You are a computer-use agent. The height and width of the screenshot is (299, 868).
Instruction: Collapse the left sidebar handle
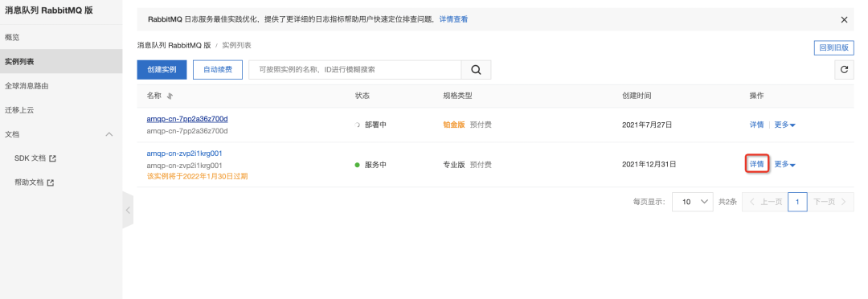pos(128,210)
